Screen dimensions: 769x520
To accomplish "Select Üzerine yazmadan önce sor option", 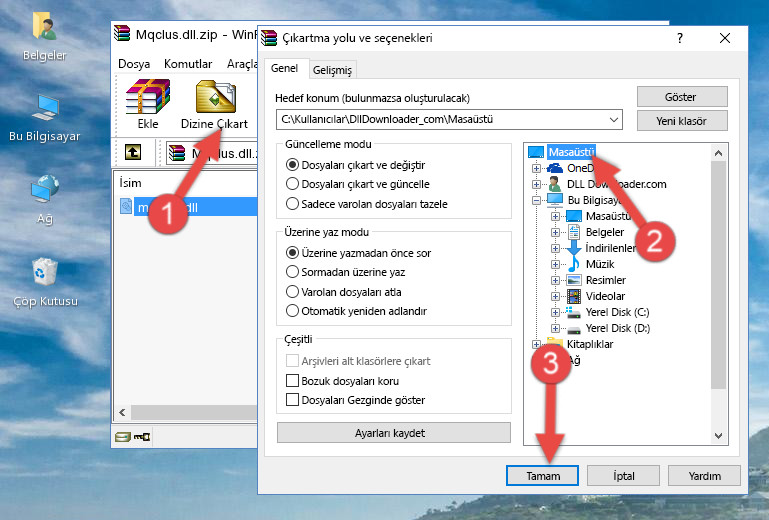I will (x=292, y=253).
